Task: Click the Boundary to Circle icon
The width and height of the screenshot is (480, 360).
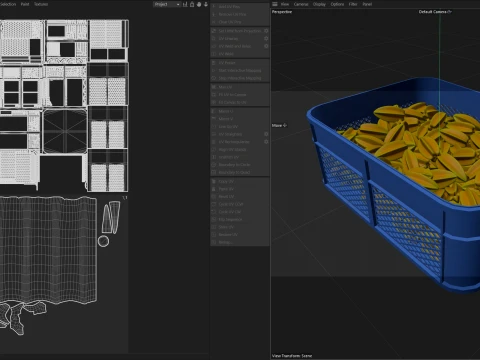Action: 214,165
